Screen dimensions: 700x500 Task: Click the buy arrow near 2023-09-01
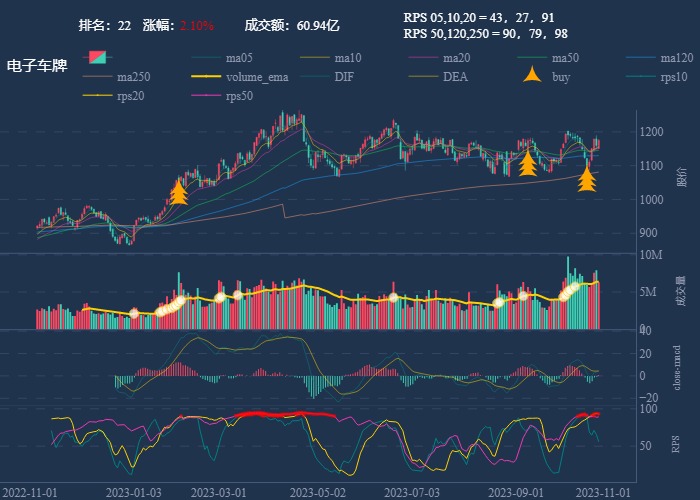click(x=528, y=162)
